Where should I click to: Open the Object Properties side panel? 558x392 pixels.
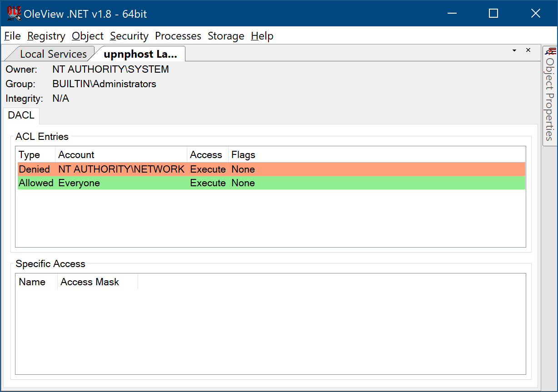click(550, 95)
